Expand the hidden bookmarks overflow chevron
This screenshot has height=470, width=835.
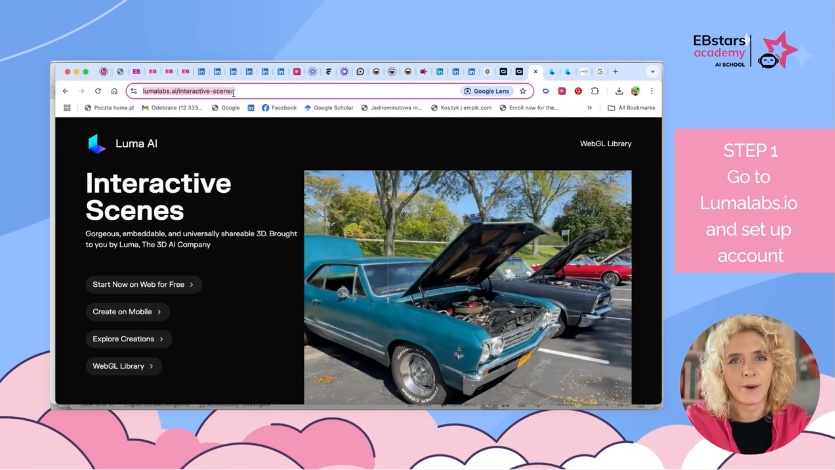(x=589, y=108)
